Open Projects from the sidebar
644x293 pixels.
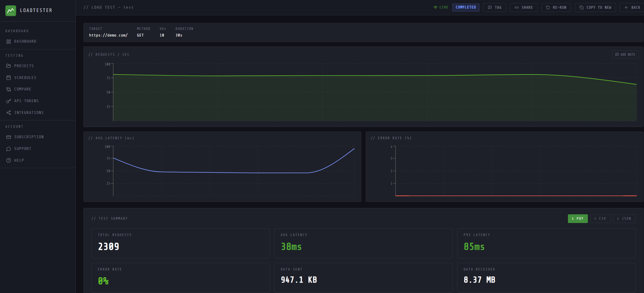click(x=24, y=66)
